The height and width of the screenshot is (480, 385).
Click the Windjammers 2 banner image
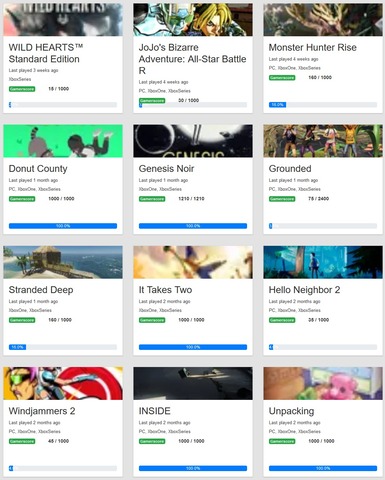[63, 383]
